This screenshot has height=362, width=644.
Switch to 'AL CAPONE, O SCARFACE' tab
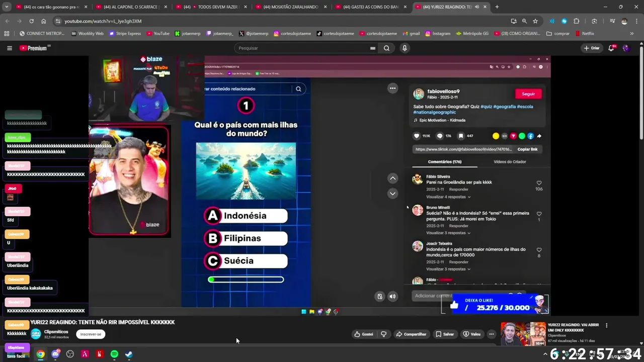[x=131, y=7]
